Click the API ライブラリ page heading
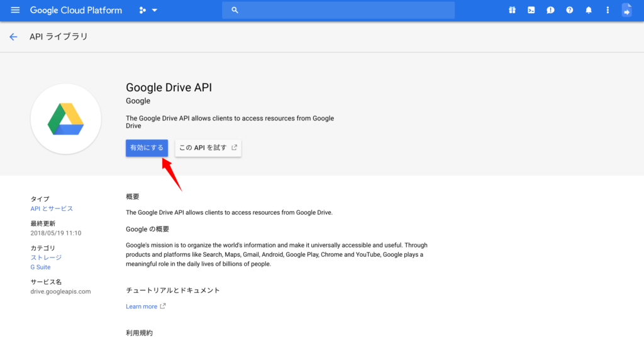This screenshot has height=341, width=644. point(58,36)
